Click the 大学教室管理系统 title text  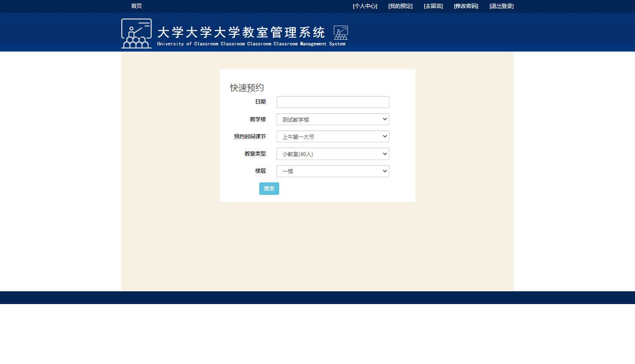point(241,33)
